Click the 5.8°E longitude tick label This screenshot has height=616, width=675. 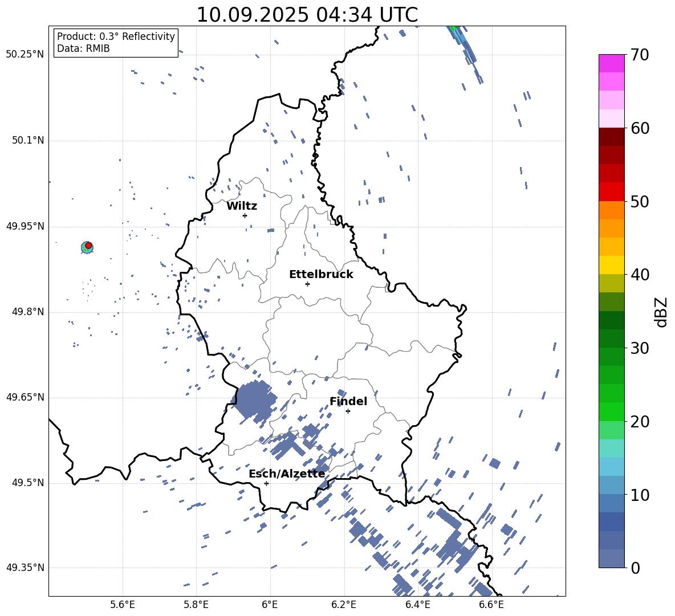196,605
